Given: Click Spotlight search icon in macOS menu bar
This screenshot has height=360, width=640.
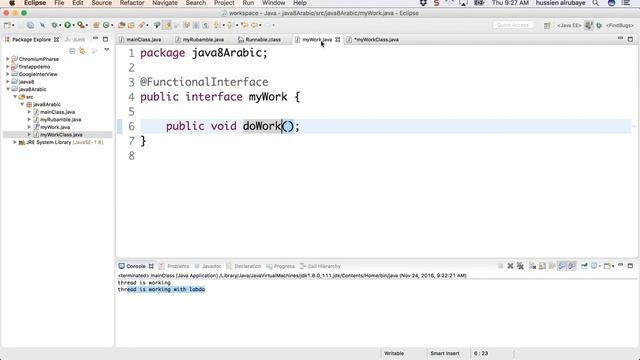Looking at the screenshot, I should tap(596, 3).
